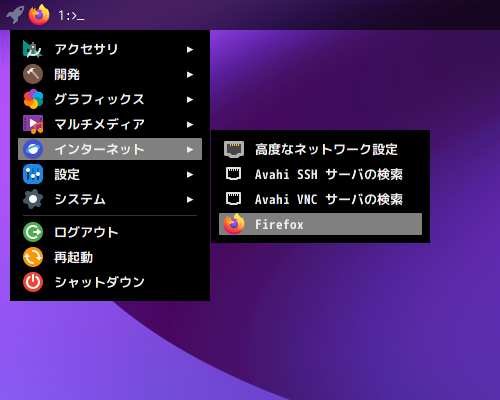Viewport: 500px width, 400px height.
Task: Click the Avahi SSH server icon
Action: click(233, 174)
